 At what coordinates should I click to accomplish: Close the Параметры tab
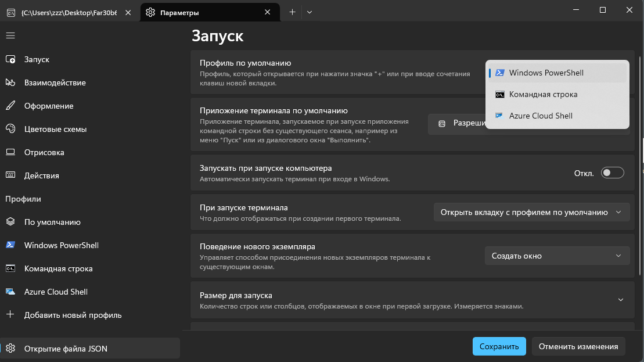(x=267, y=12)
